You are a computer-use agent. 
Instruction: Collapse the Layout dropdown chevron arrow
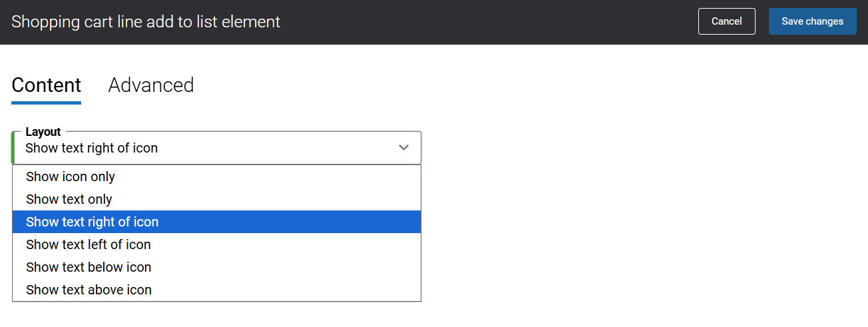click(403, 148)
